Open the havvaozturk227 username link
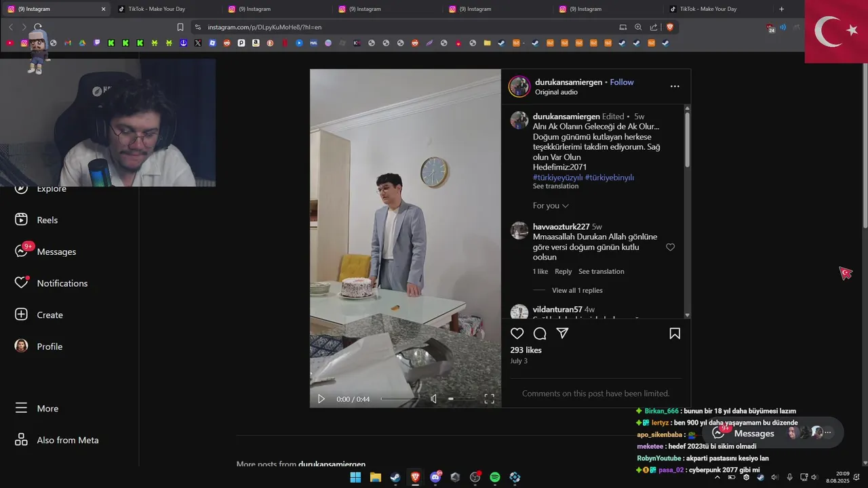Screen dimensions: 868x488 click(561, 226)
